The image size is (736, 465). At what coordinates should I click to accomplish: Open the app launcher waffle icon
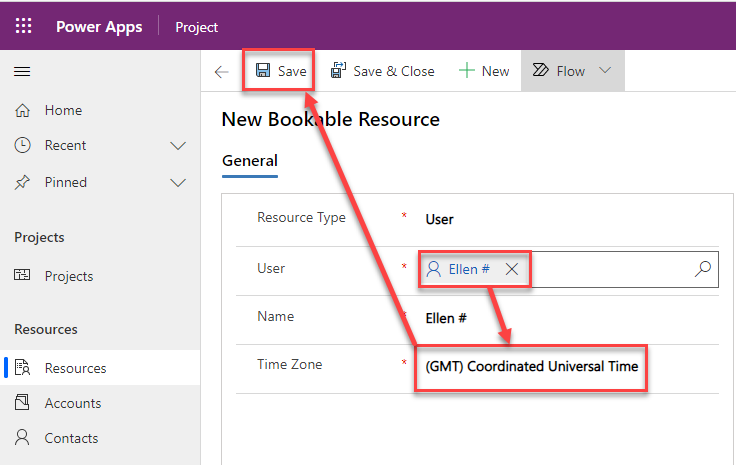click(x=23, y=27)
